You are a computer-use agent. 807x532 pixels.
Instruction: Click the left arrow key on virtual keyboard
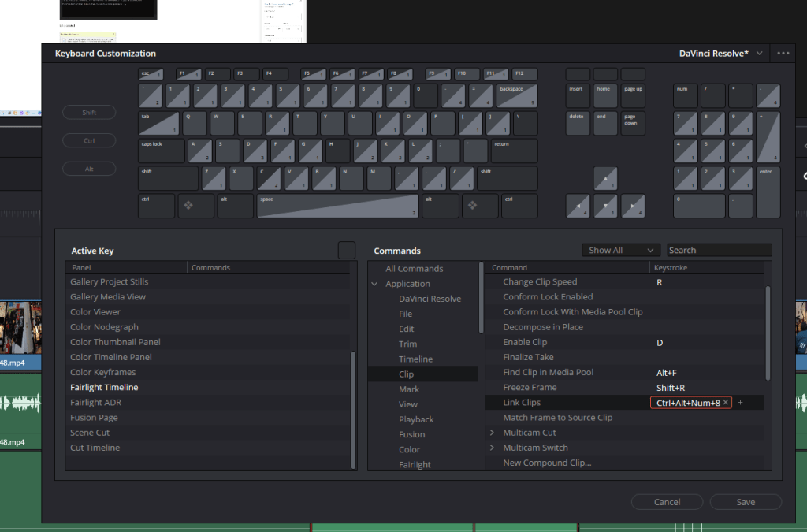click(578, 206)
